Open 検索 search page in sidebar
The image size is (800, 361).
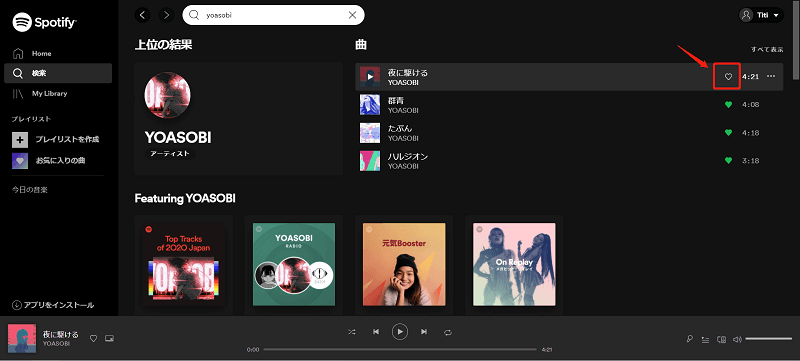(58, 73)
